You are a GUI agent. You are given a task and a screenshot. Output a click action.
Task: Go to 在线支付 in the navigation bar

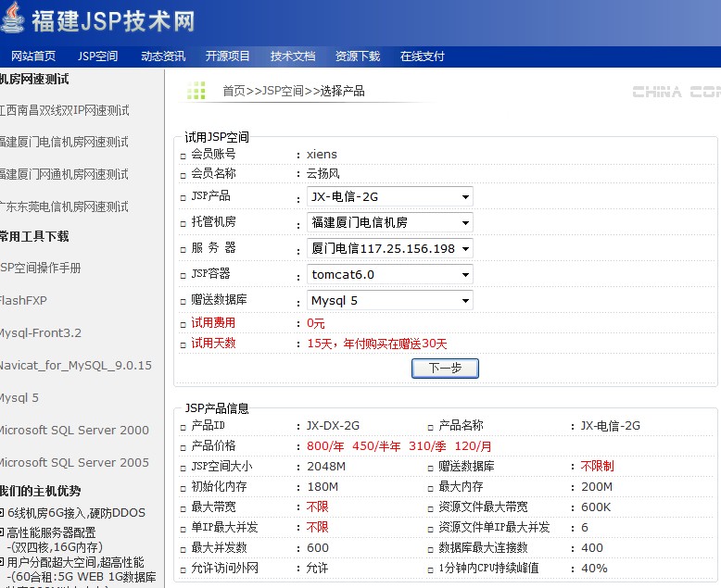click(423, 56)
